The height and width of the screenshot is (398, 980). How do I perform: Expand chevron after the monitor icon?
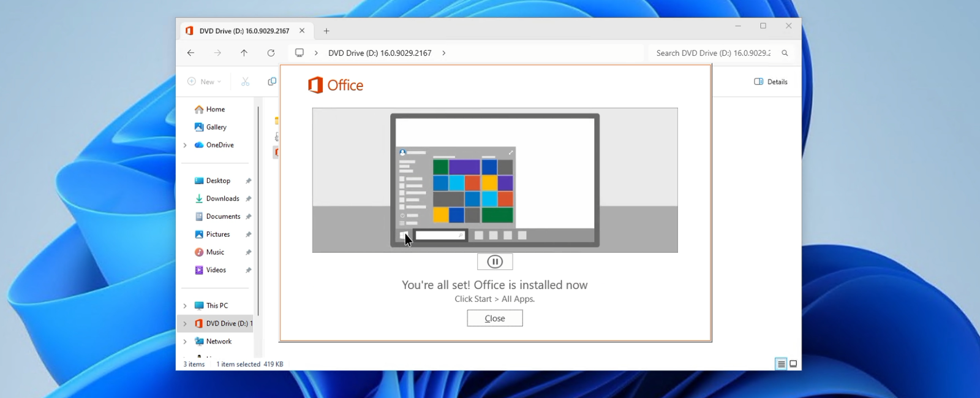click(316, 53)
